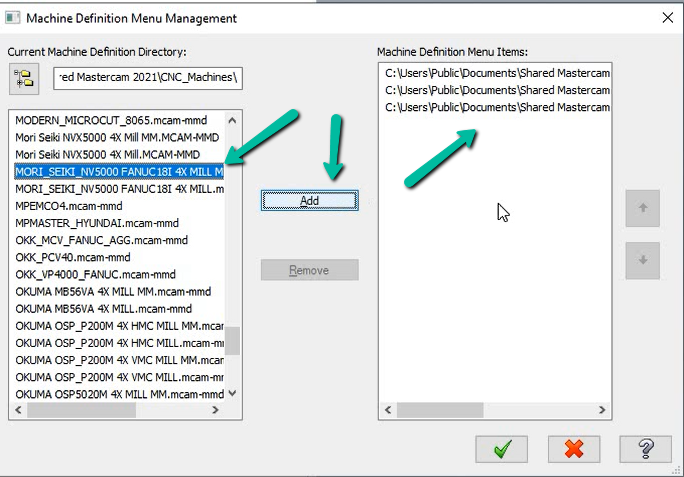Image resolution: width=684 pixels, height=477 pixels.
Task: Select OKK_VP4000_FANUC.mcam-mmd
Action: (x=96, y=275)
